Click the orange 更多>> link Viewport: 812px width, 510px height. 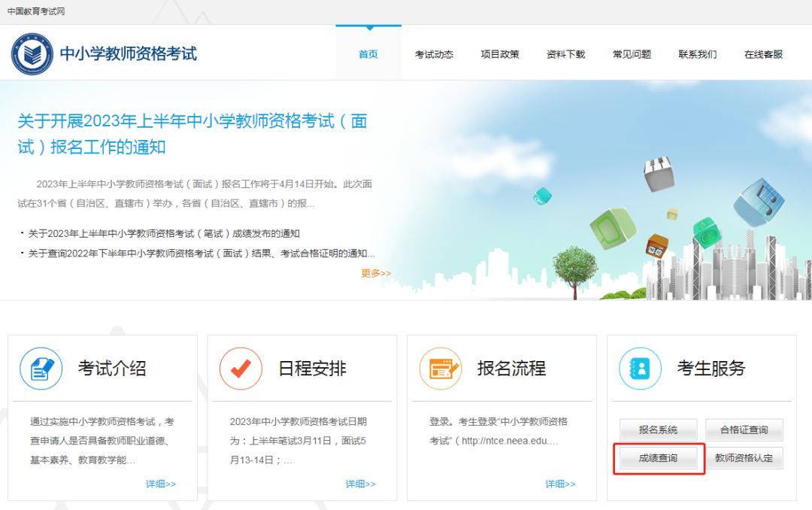click(x=376, y=273)
